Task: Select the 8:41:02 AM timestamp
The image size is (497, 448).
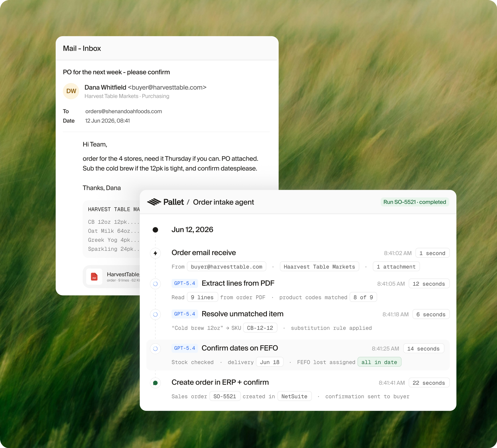Action: pyautogui.click(x=398, y=253)
